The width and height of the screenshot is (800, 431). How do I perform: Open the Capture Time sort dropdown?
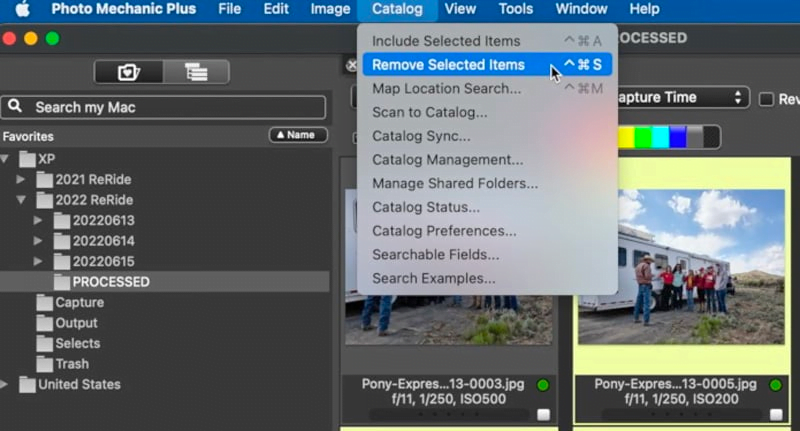[x=683, y=97]
